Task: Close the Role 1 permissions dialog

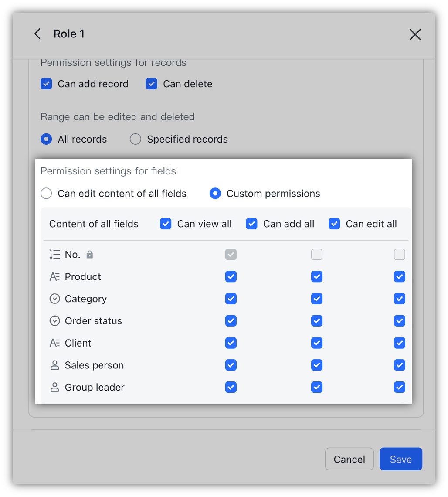Action: tap(415, 34)
